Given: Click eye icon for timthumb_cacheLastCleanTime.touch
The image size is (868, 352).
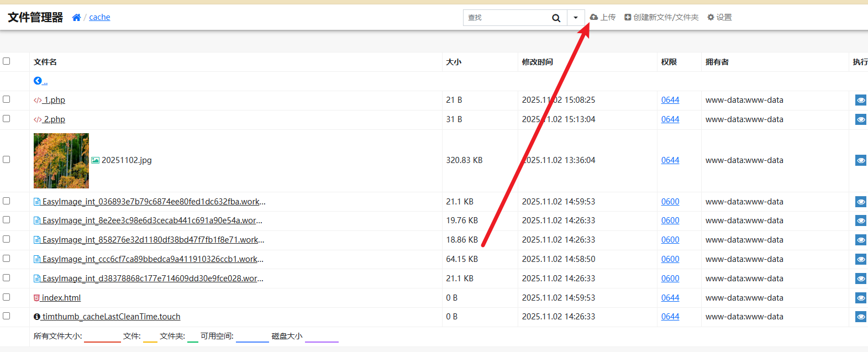Looking at the screenshot, I should tap(860, 317).
